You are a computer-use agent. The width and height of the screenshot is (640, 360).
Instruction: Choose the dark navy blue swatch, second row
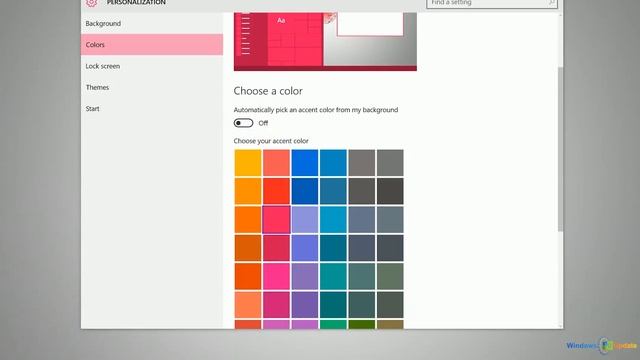304,191
